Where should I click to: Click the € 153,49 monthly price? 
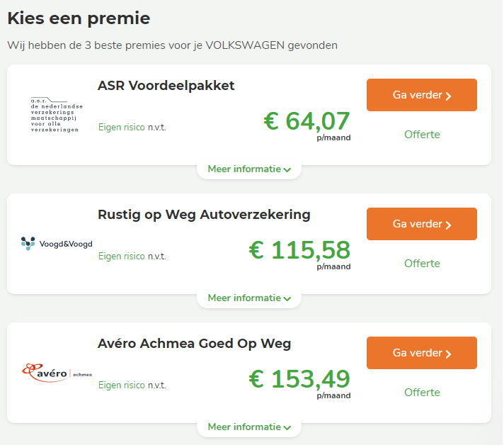[x=299, y=379]
